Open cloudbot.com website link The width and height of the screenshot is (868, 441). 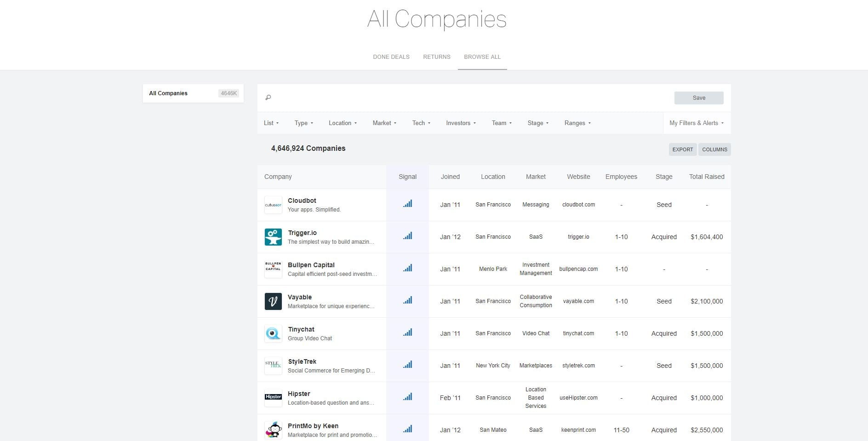click(x=578, y=205)
